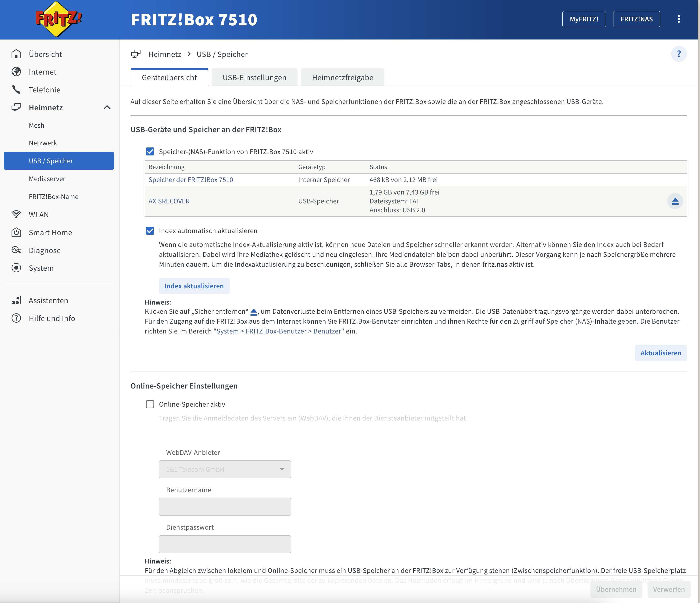The width and height of the screenshot is (700, 603).
Task: Open the FRITZ!NAS button
Action: click(x=636, y=19)
